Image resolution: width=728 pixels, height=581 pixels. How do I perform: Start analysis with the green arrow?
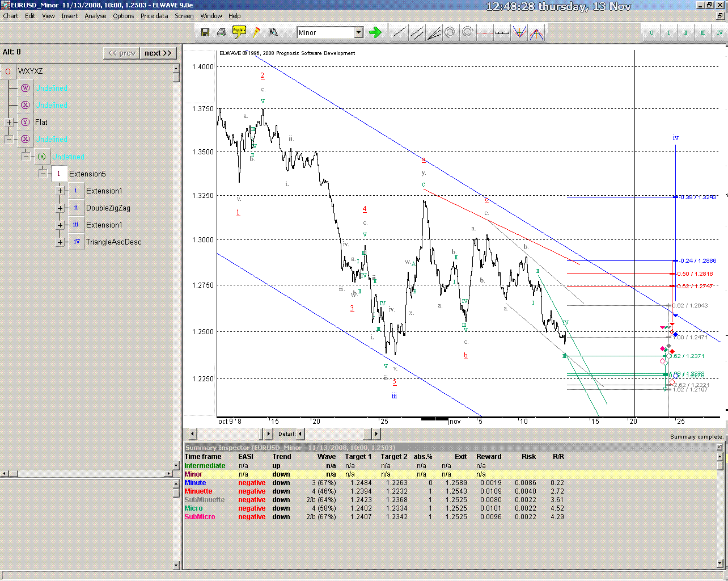click(375, 32)
